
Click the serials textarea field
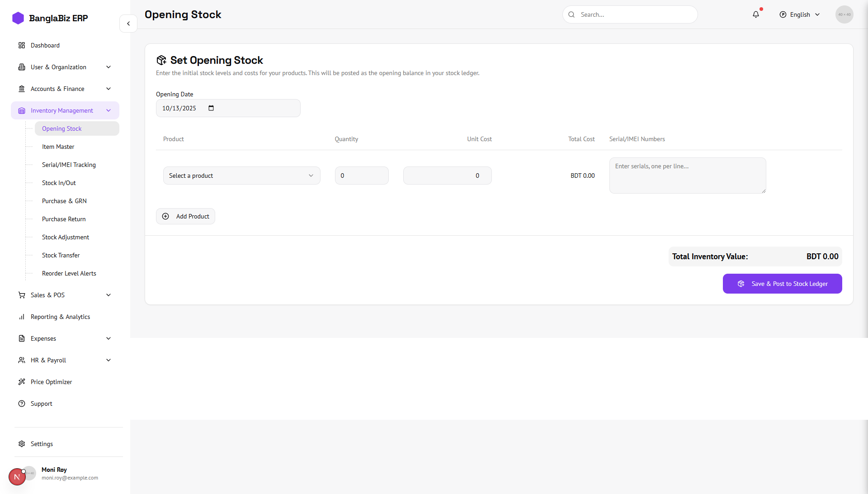click(687, 176)
